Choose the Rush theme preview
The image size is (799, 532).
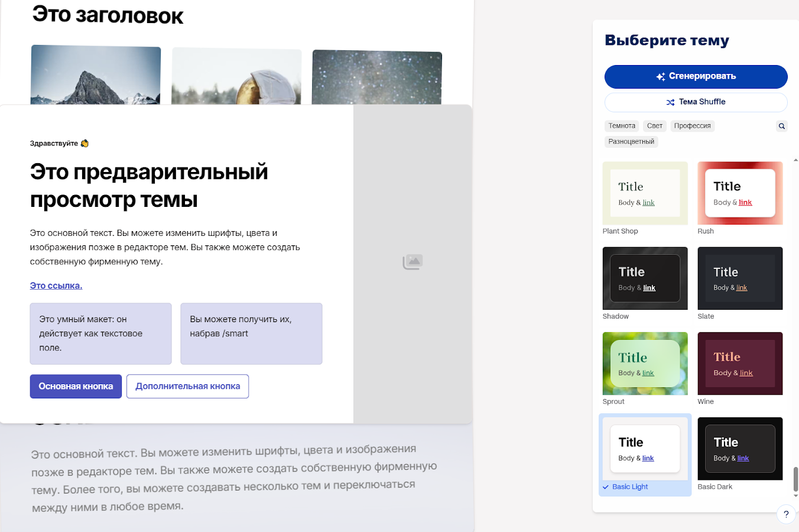coord(740,193)
